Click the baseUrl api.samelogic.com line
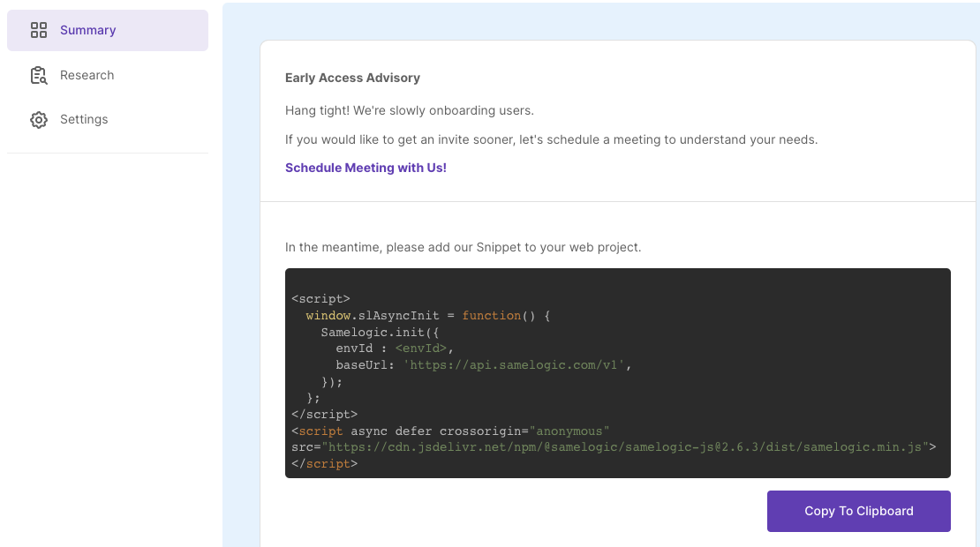 coord(484,364)
